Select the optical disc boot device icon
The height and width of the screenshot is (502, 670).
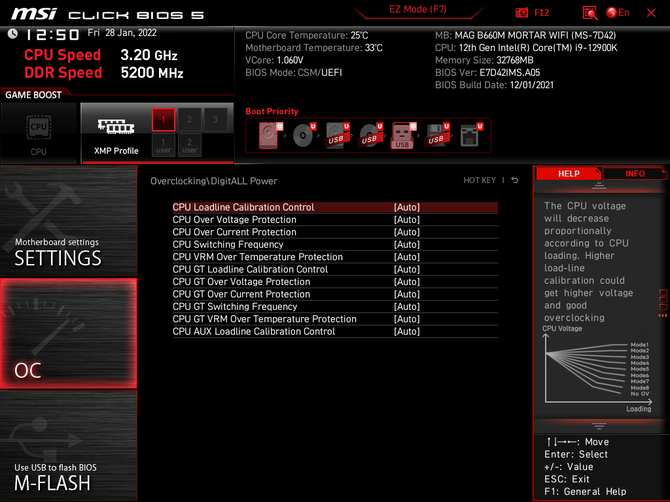(304, 135)
